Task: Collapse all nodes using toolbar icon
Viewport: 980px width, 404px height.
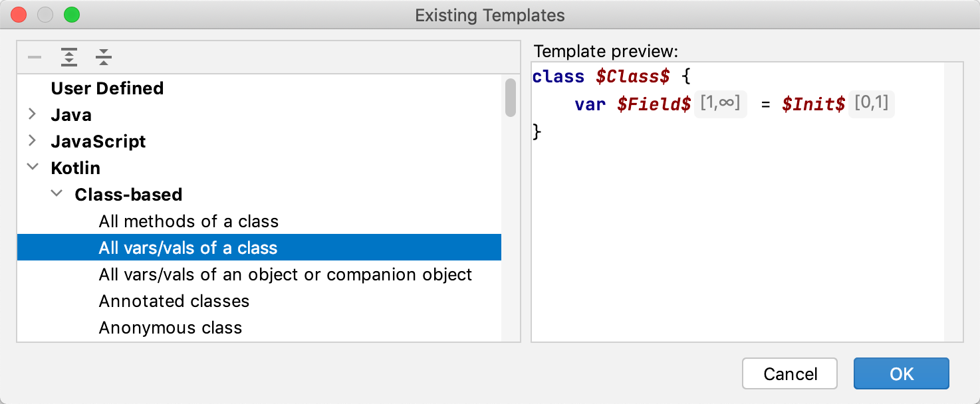Action: 103,57
